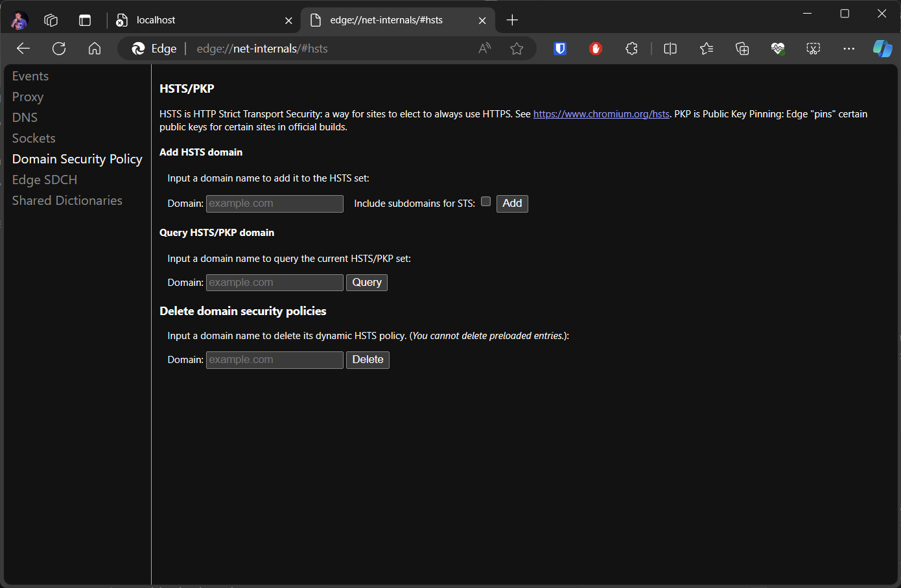Open the profile avatar menu
Screen dimensions: 901x588
(x=19, y=20)
